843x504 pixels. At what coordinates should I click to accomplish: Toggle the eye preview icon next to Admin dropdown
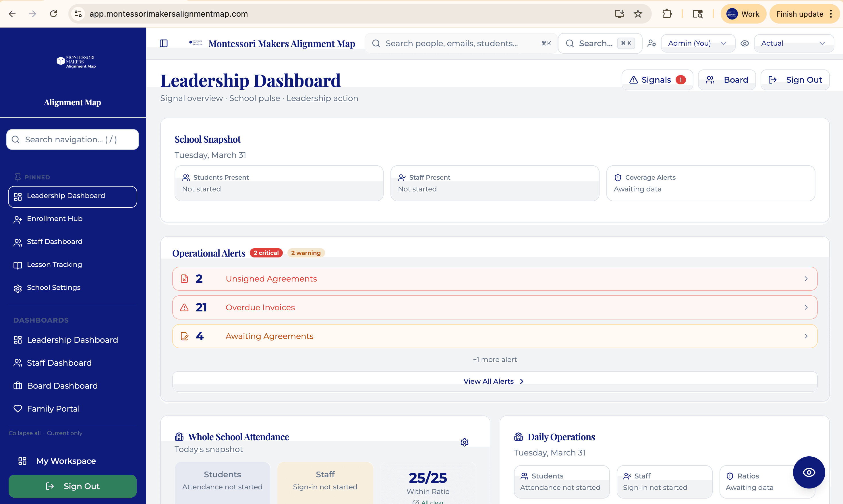click(745, 43)
